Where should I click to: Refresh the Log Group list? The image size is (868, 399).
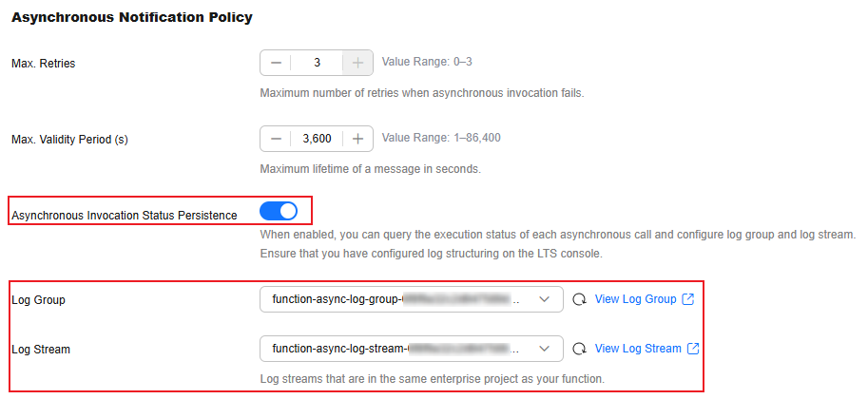[x=579, y=299]
